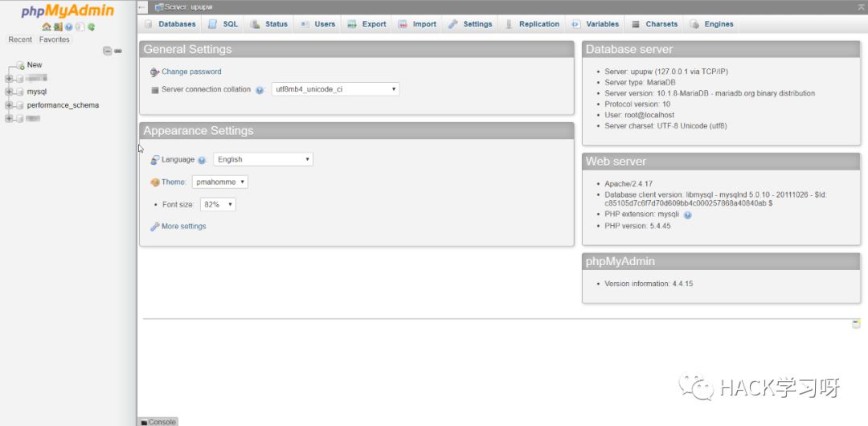Click the phpMyAdmin logo
Screen dimensions: 868x426
tap(68, 11)
